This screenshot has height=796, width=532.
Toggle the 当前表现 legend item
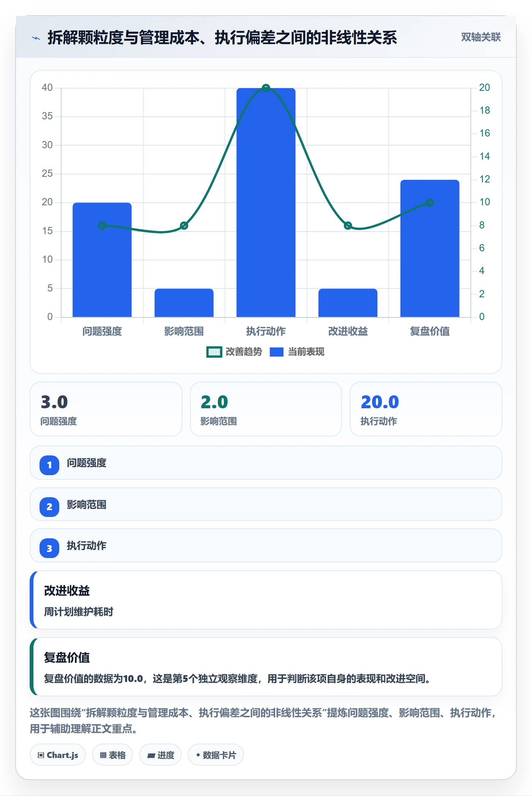(297, 352)
